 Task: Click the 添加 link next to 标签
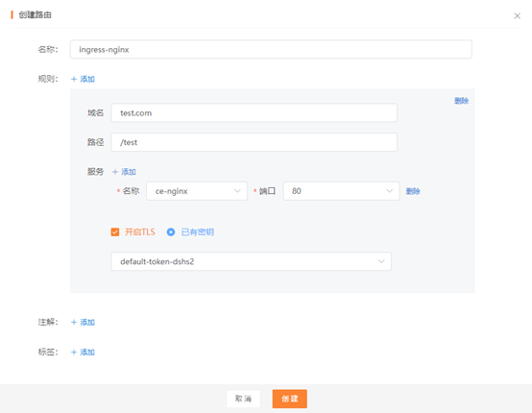point(87,352)
